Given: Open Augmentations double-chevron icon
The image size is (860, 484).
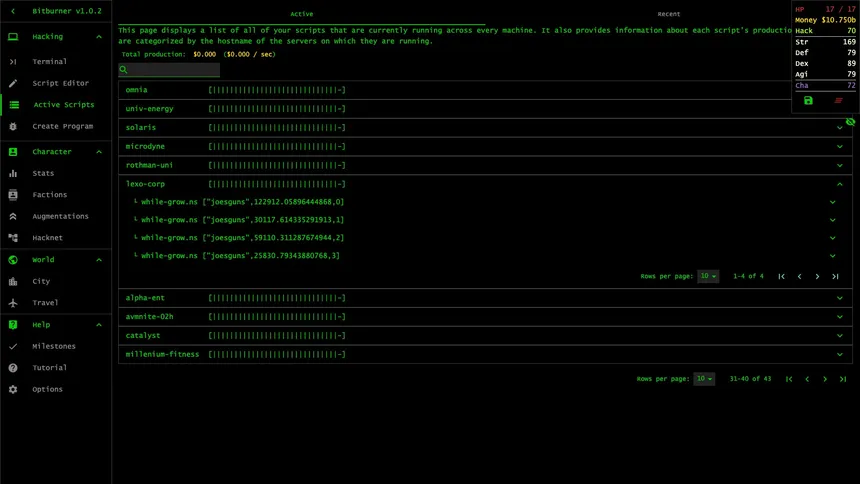Looking at the screenshot, I should coord(13,216).
